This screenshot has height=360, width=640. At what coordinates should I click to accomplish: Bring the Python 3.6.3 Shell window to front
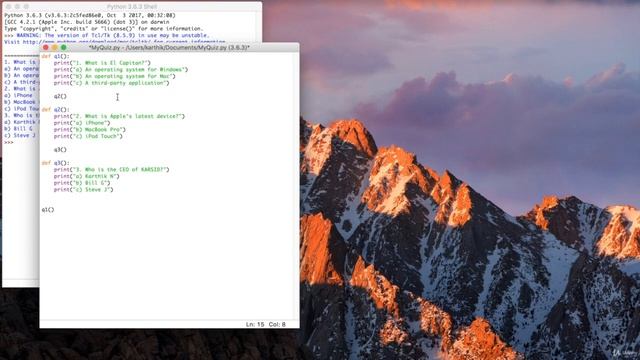[132, 7]
